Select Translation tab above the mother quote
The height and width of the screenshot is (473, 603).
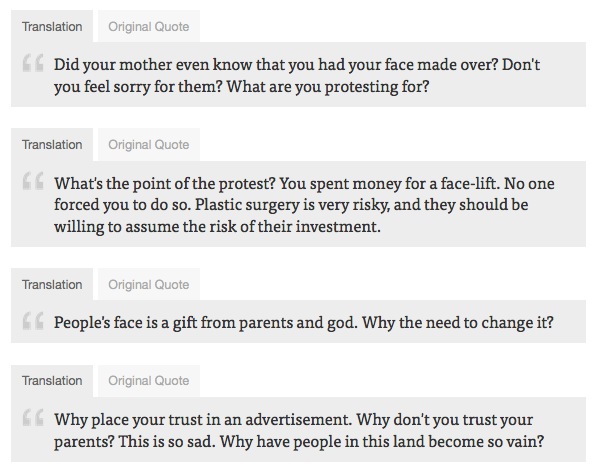(x=52, y=27)
